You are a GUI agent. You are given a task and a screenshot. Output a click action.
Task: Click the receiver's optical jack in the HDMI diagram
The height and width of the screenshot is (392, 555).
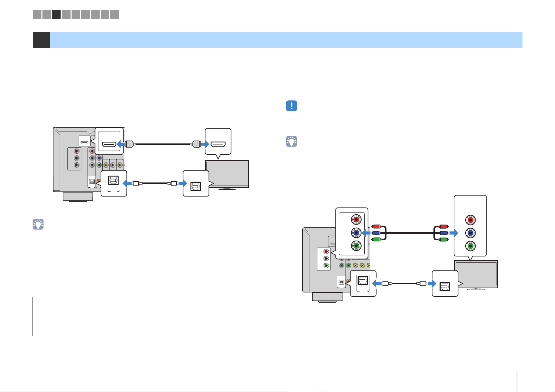(x=113, y=180)
